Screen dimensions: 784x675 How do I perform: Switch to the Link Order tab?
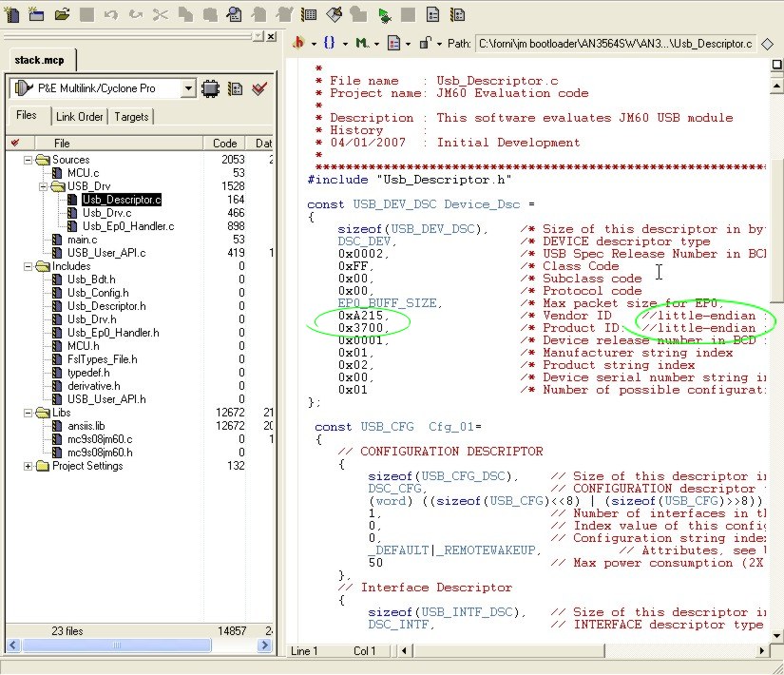coord(80,116)
